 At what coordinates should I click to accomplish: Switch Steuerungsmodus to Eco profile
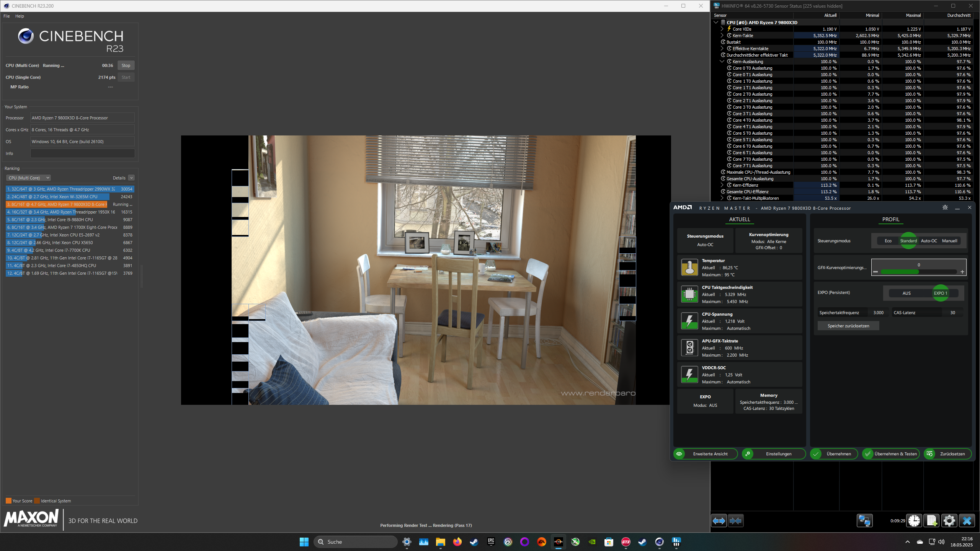point(889,240)
